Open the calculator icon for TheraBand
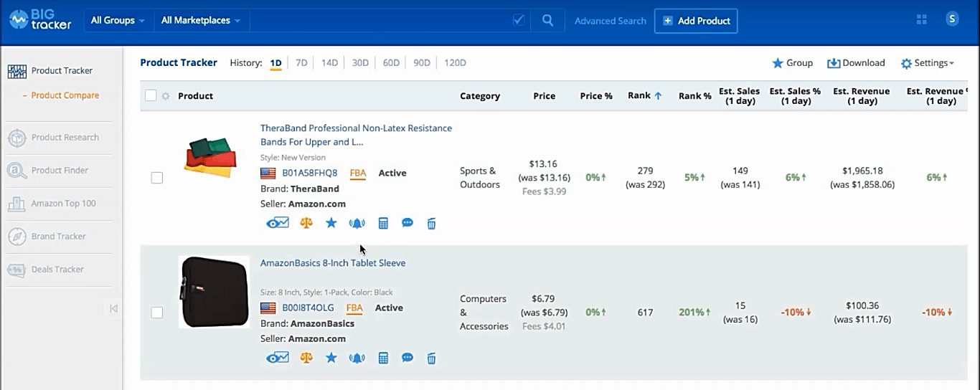This screenshot has height=390, width=980. [383, 224]
